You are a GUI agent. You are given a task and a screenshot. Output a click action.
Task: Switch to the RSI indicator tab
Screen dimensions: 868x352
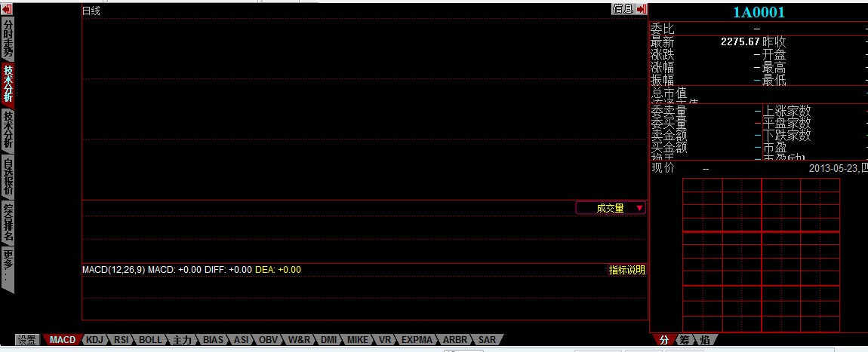pyautogui.click(x=121, y=340)
